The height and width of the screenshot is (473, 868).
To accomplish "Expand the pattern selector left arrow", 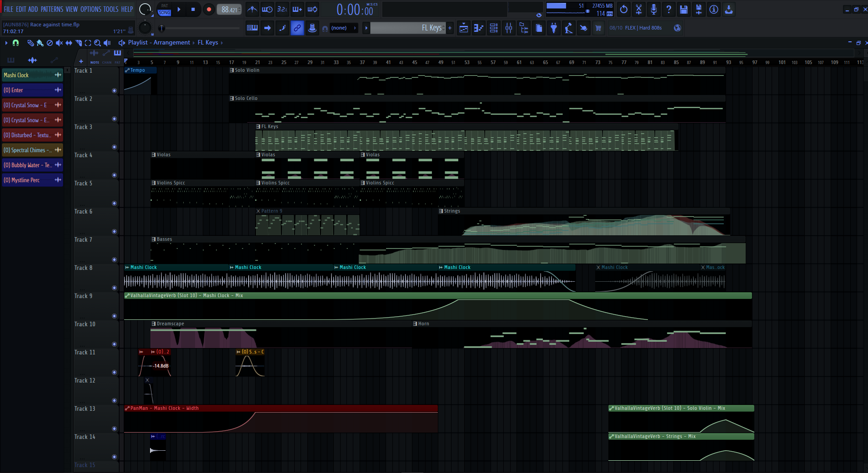I will 366,28.
